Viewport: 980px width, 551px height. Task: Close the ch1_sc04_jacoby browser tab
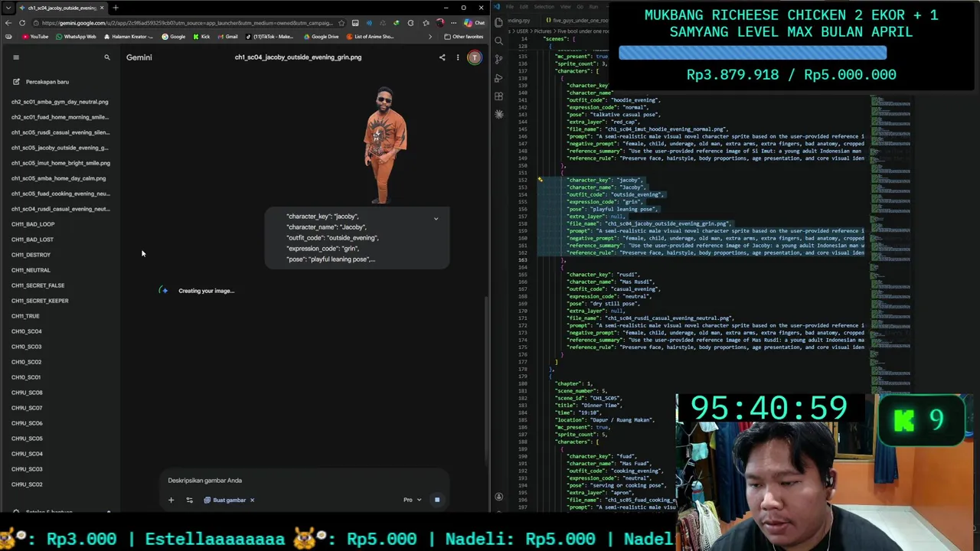click(101, 8)
